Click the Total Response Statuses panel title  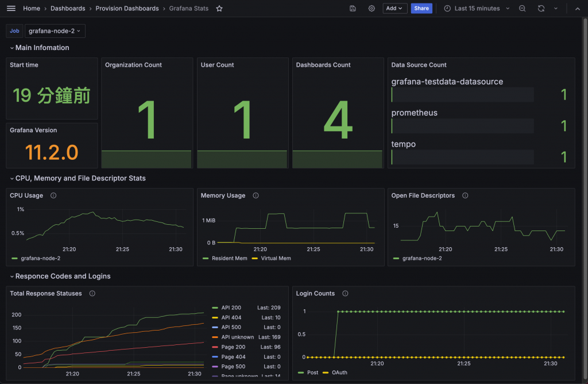[x=46, y=294]
